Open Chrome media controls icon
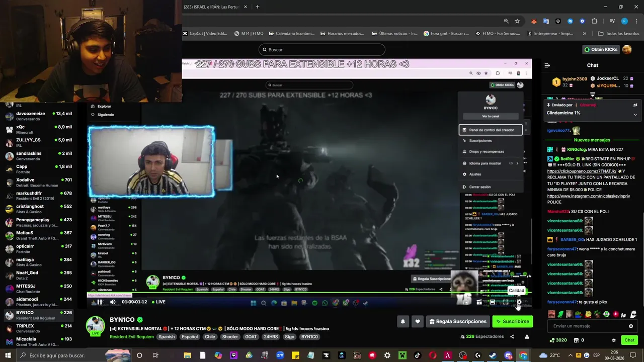This screenshot has width=644, height=362. 612,21
